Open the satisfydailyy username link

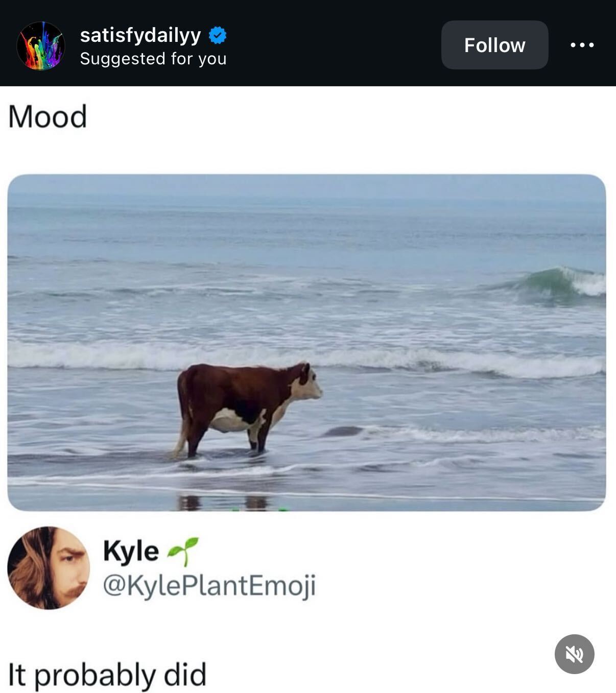(140, 35)
